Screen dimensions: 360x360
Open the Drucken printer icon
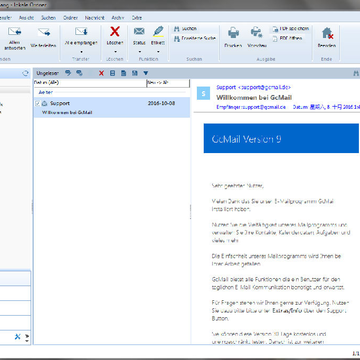pos(233,32)
